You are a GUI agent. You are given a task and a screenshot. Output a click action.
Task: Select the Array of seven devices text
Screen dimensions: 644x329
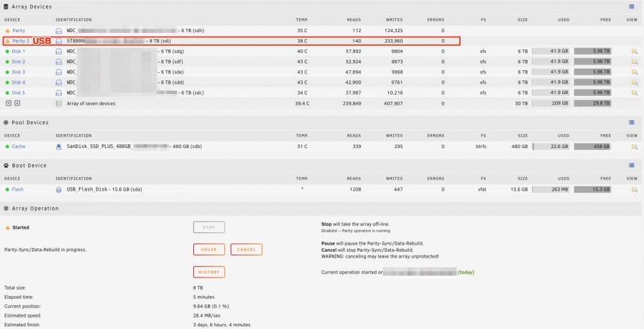(x=91, y=104)
